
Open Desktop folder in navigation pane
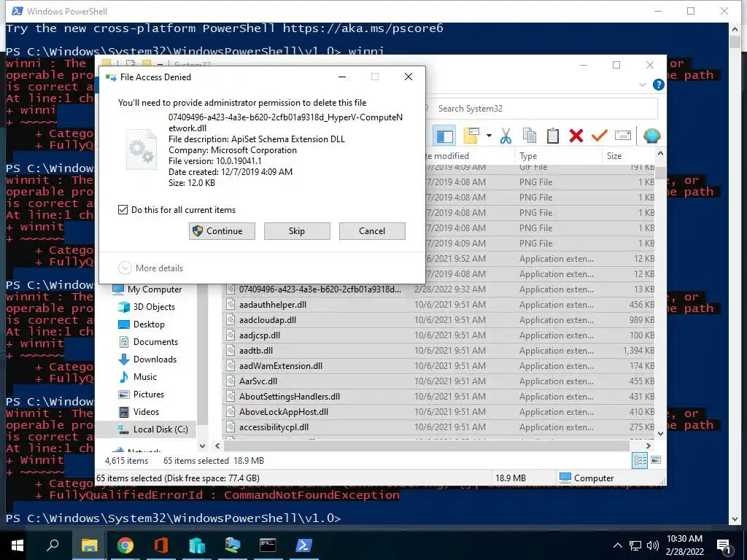click(142, 324)
